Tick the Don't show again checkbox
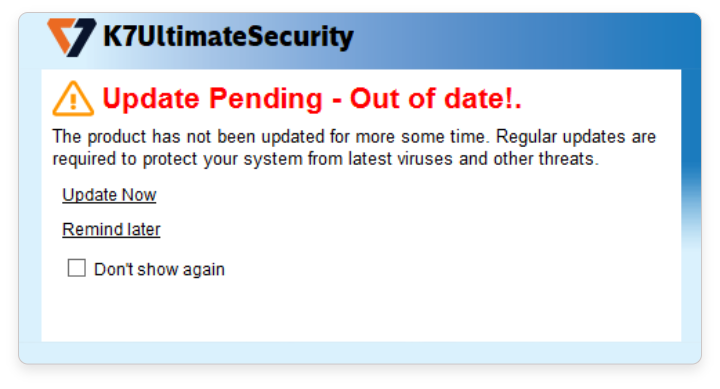Screen dimensions: 720x389 [77, 268]
